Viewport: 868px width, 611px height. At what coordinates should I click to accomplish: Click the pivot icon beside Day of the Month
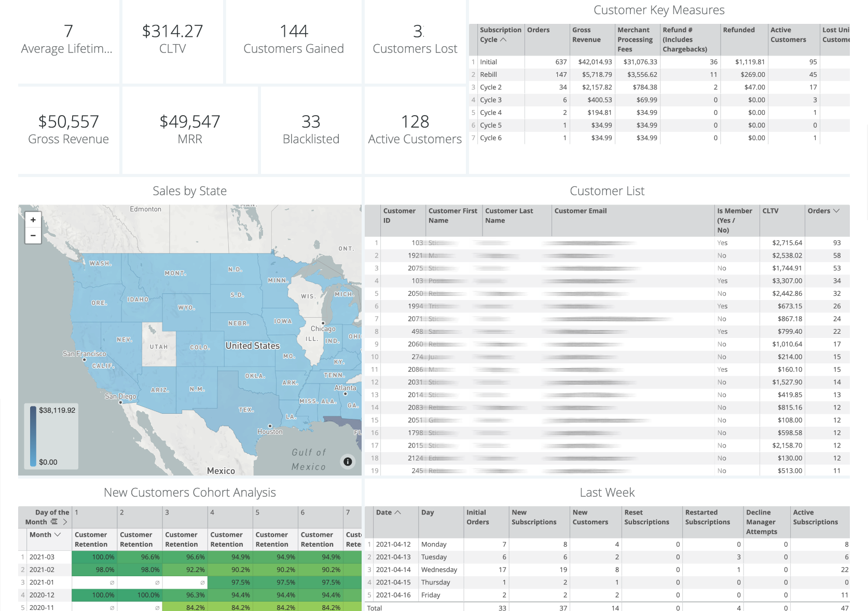pos(54,522)
